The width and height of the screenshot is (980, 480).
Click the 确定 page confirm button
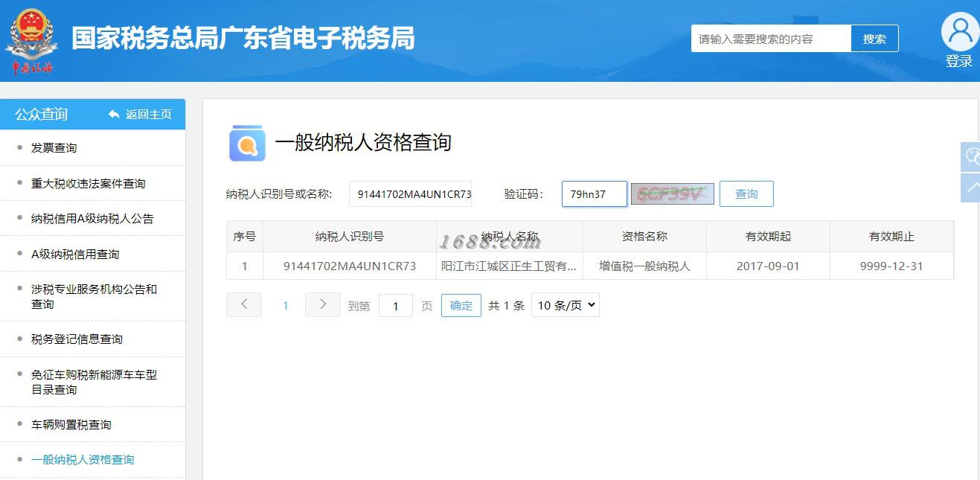461,305
